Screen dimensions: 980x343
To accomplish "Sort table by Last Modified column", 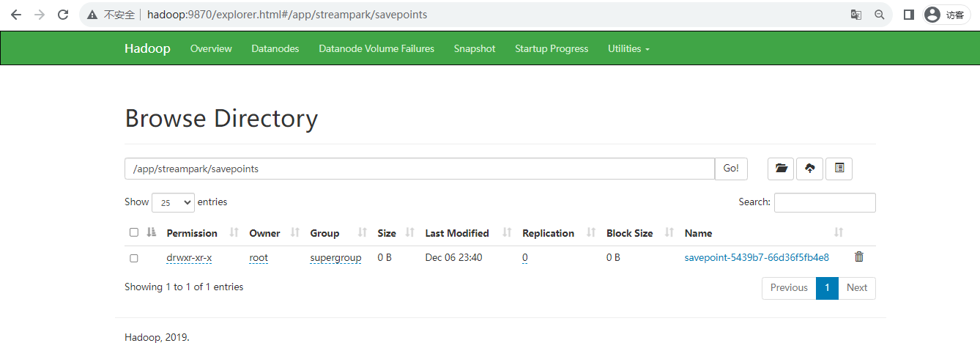I will pyautogui.click(x=457, y=233).
